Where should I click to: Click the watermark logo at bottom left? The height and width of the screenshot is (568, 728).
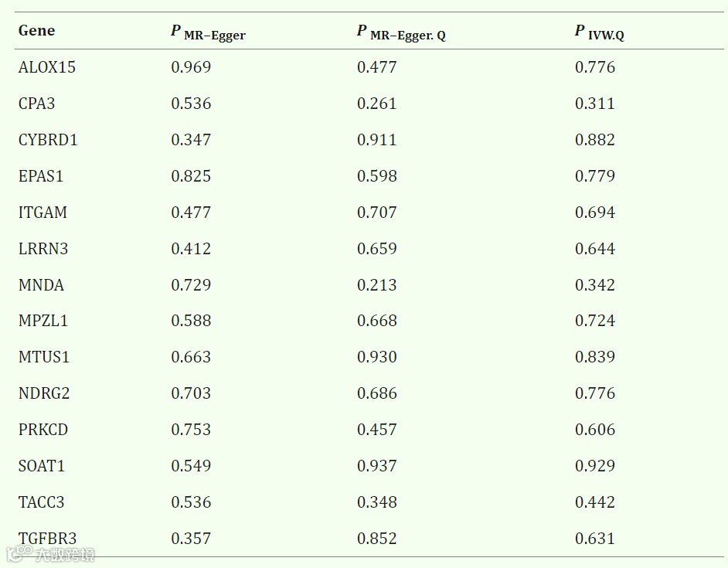pyautogui.click(x=50, y=553)
